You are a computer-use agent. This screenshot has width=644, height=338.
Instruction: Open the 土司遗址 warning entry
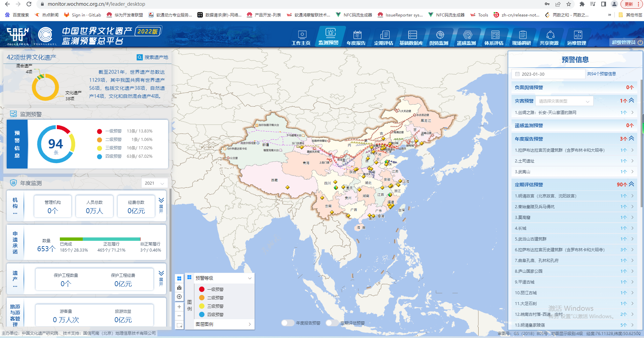click(x=574, y=161)
